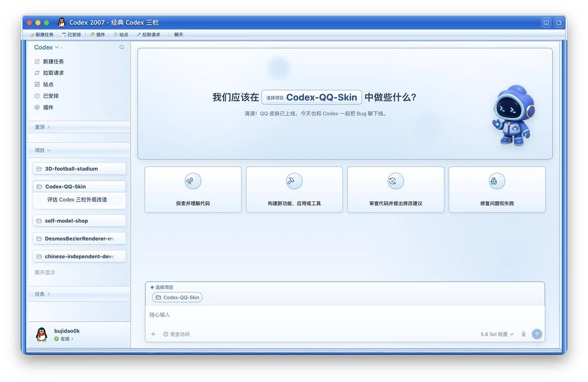Select the chinese-independent-deve project
Screen dimensions: 588x382
pos(79,256)
